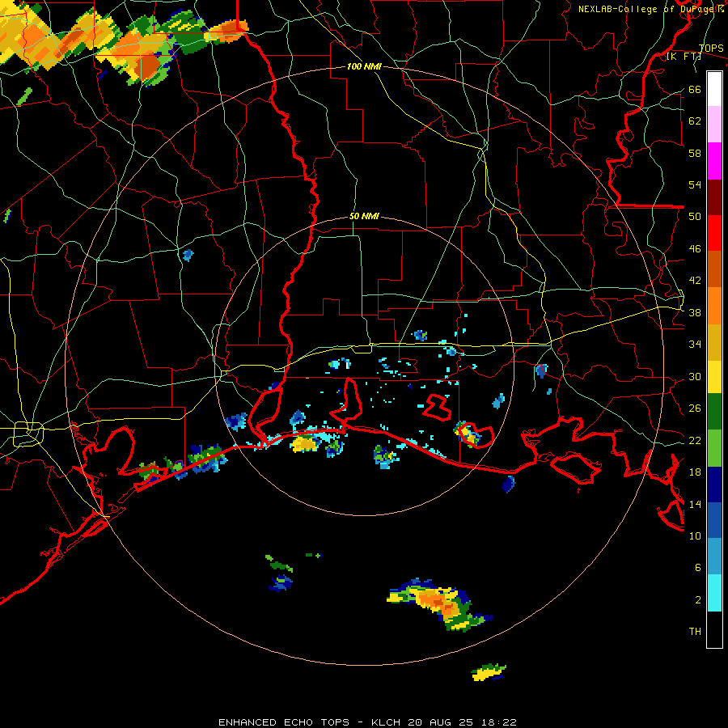This screenshot has height=728, width=728.
Task: Click the yellow 34 kft legend swatch
Action: point(714,377)
